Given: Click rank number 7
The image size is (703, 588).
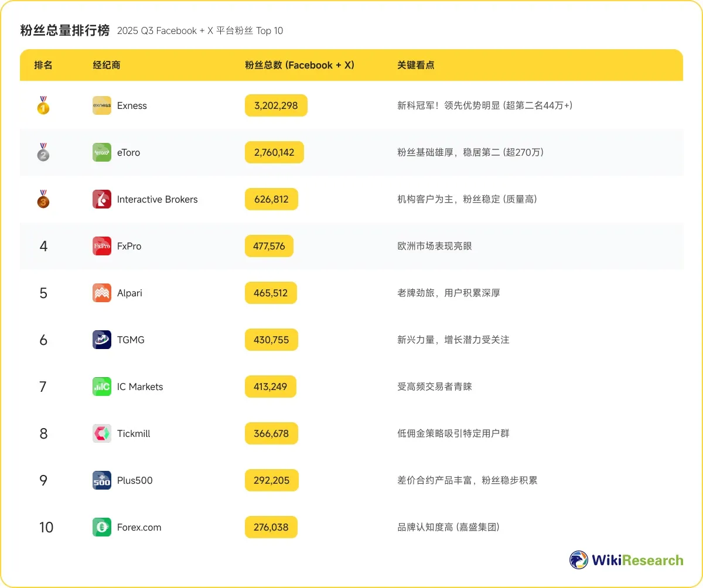Looking at the screenshot, I should coord(43,387).
